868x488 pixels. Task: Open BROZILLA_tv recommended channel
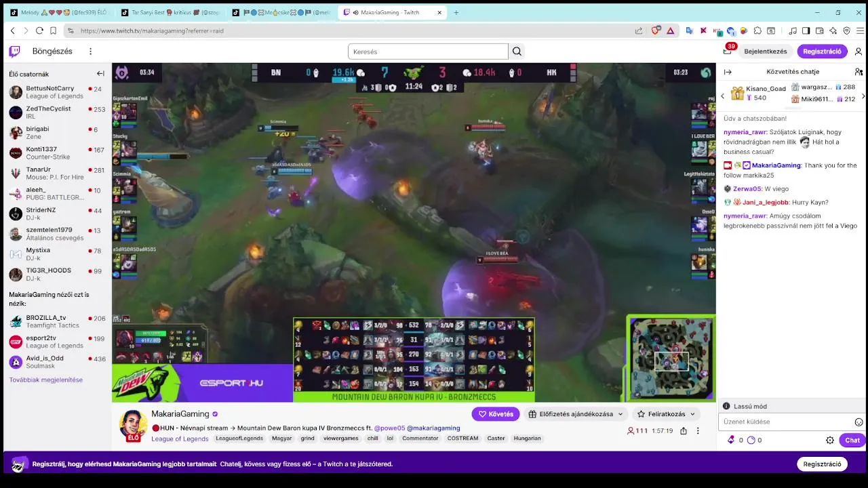click(x=56, y=321)
